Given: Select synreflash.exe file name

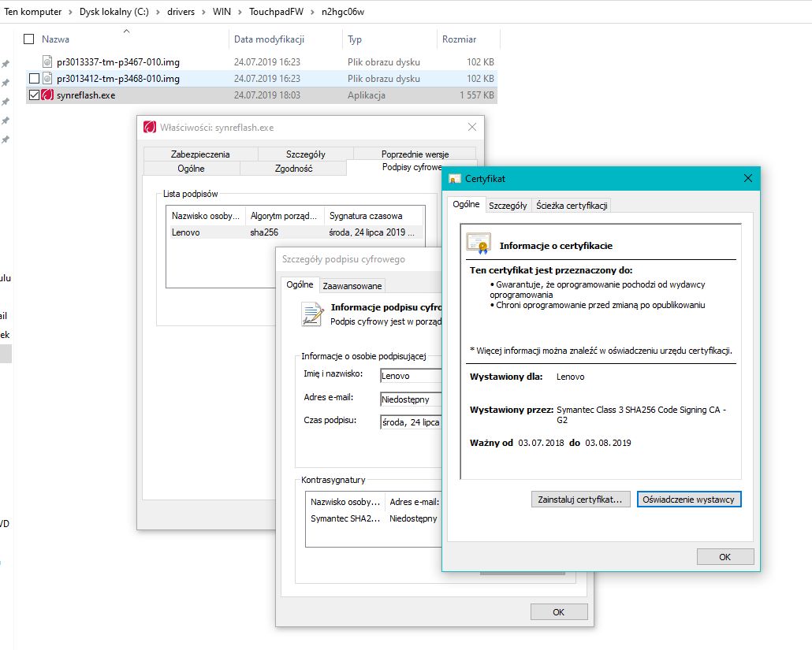Looking at the screenshot, I should pos(86,95).
